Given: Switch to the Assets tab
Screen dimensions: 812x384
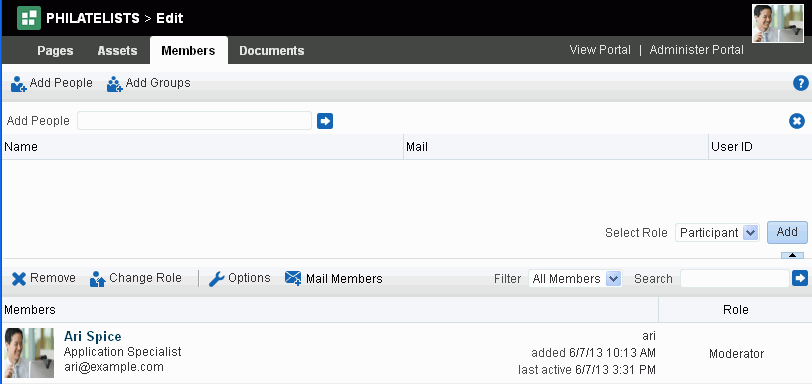Looking at the screenshot, I should pyautogui.click(x=118, y=51).
